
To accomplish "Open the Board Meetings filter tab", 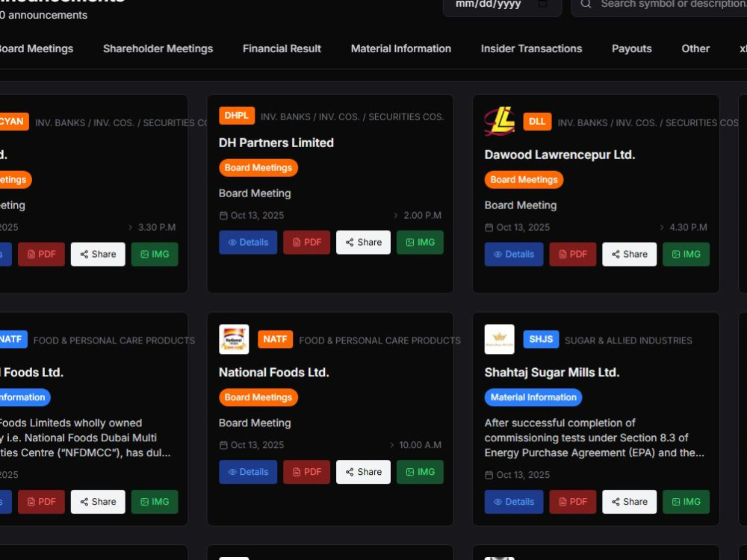I will click(36, 49).
